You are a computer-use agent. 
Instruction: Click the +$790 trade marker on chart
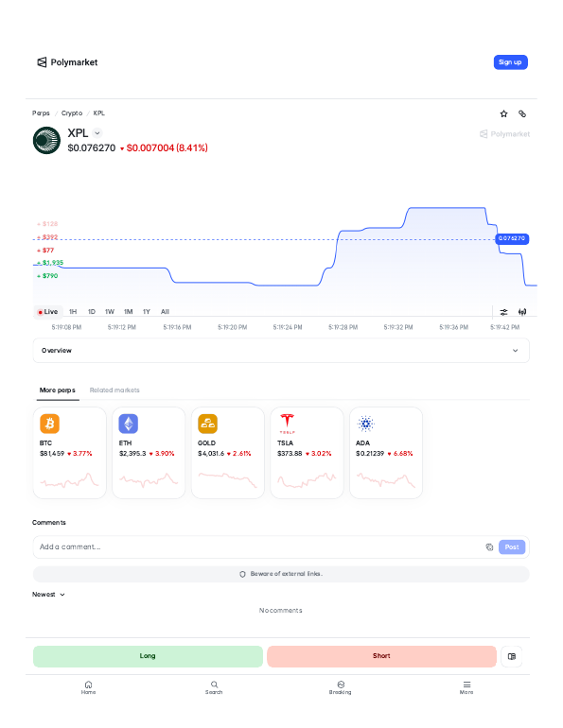click(x=47, y=276)
